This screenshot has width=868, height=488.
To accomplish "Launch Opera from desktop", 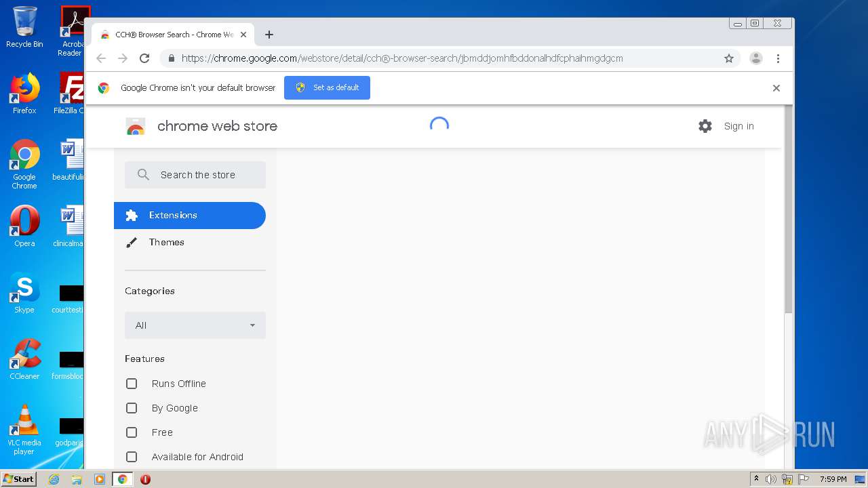I will point(24,226).
